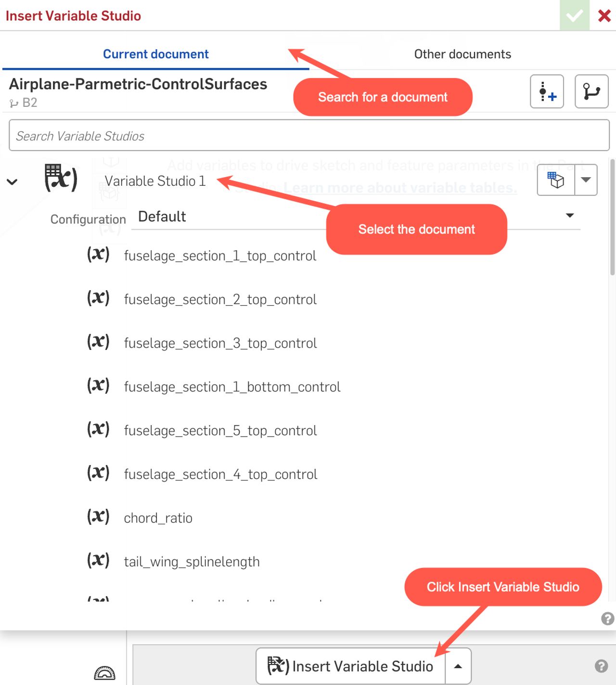Open the version history branch icon

point(591,91)
